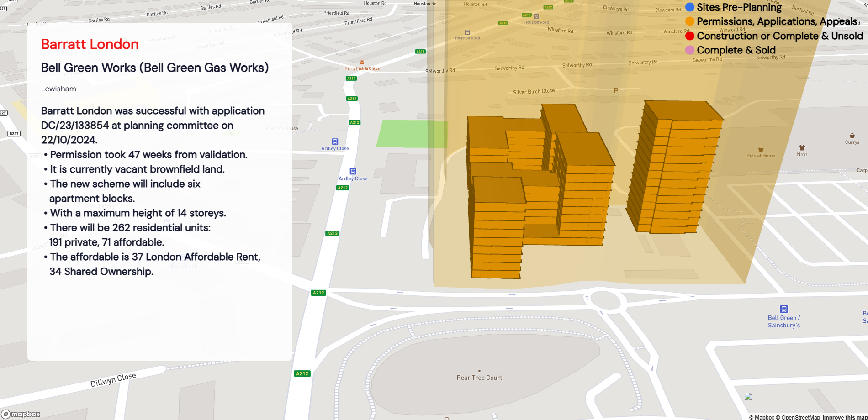Click the 'Permission took 47 weeks' bullet text
The image size is (868, 420).
pyautogui.click(x=148, y=155)
